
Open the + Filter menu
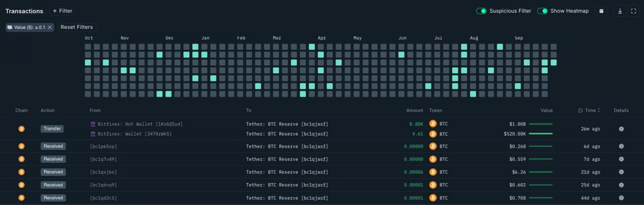coord(62,11)
